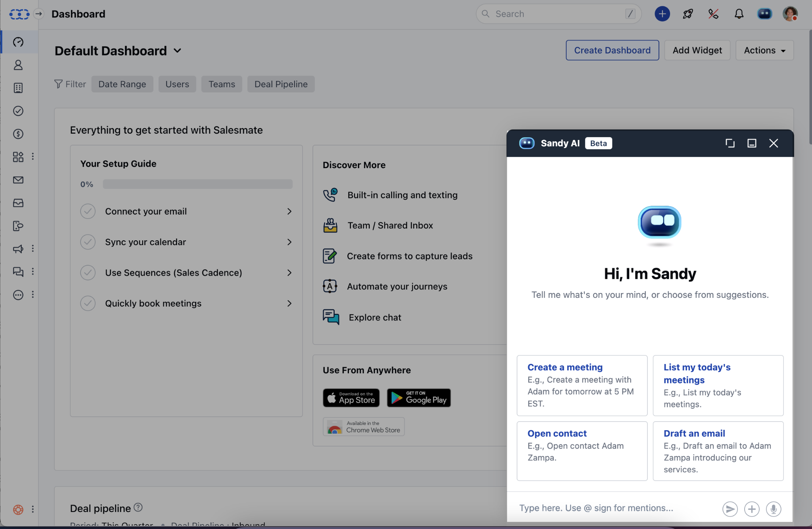Image resolution: width=812 pixels, height=529 pixels.
Task: Check the Sync your calendar circle
Action: pos(88,242)
